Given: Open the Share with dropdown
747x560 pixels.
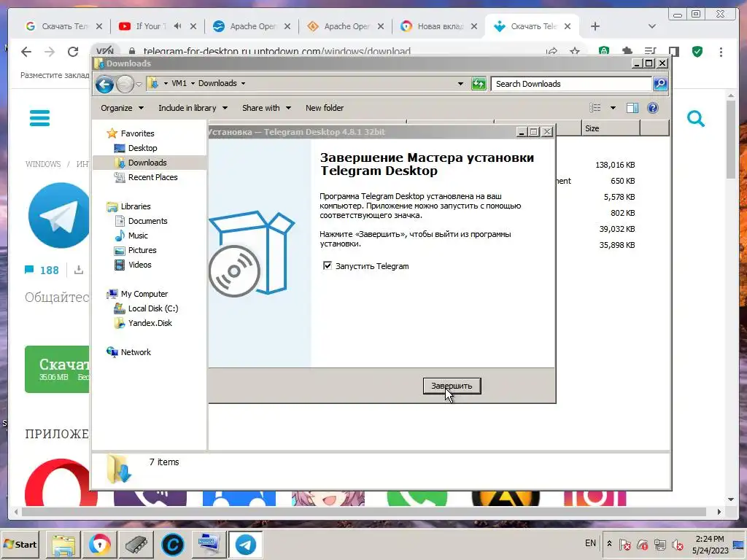Looking at the screenshot, I should 266,108.
